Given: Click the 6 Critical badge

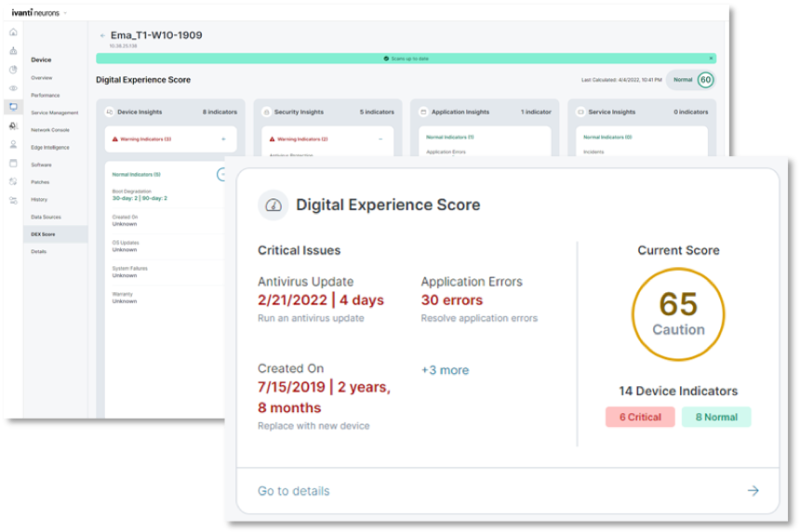Looking at the screenshot, I should (x=639, y=417).
